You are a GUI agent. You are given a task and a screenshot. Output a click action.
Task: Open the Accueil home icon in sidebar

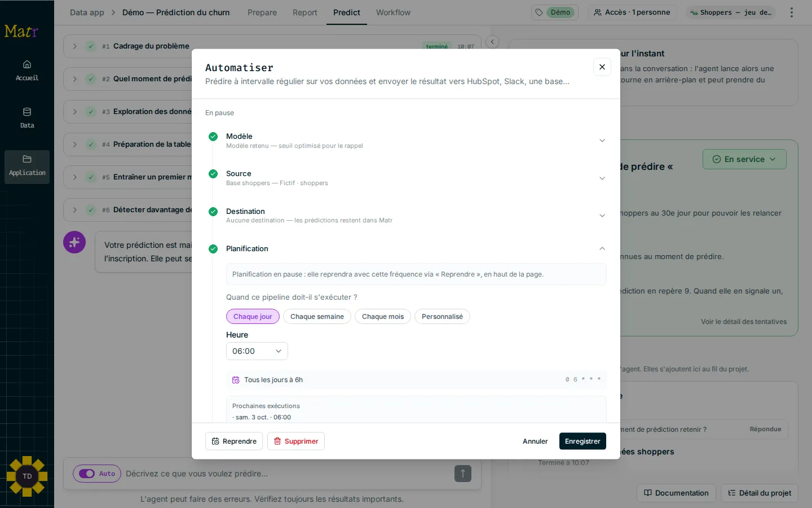click(27, 70)
